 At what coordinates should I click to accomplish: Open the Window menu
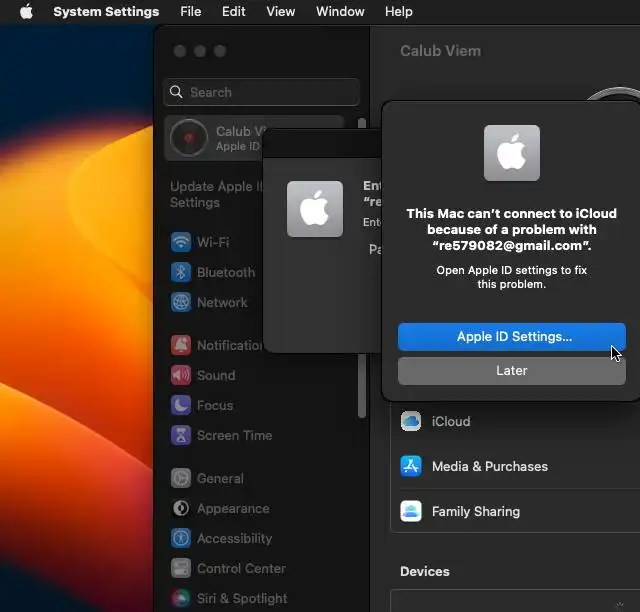point(340,11)
